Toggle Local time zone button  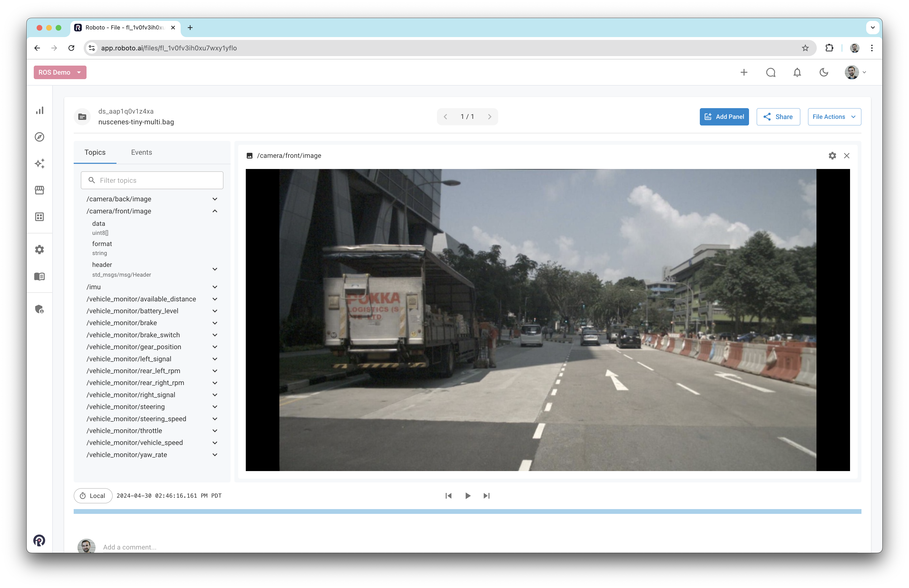click(x=93, y=496)
